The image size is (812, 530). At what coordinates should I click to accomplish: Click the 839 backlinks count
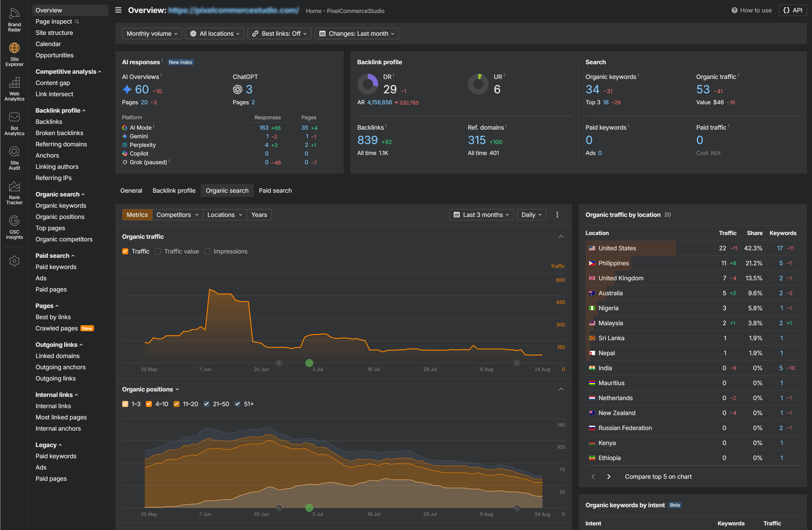pyautogui.click(x=368, y=140)
